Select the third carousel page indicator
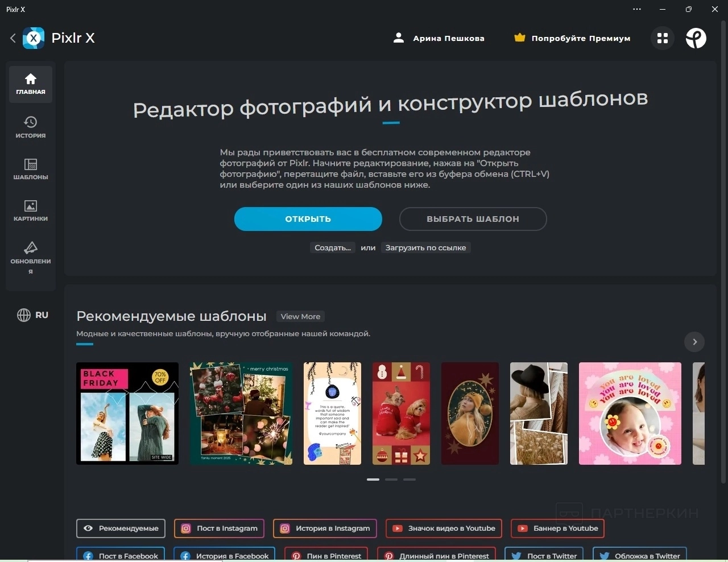 click(409, 480)
